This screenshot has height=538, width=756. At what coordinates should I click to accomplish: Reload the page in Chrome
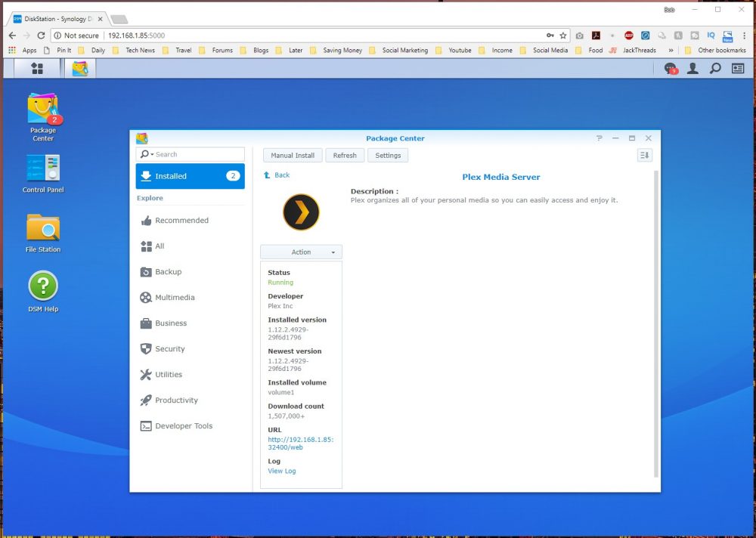point(41,36)
